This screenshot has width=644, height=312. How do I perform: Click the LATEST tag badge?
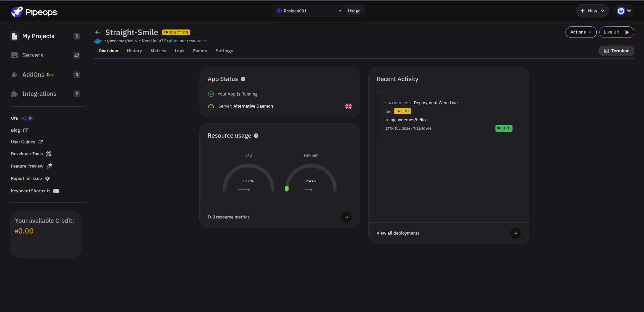click(x=402, y=111)
